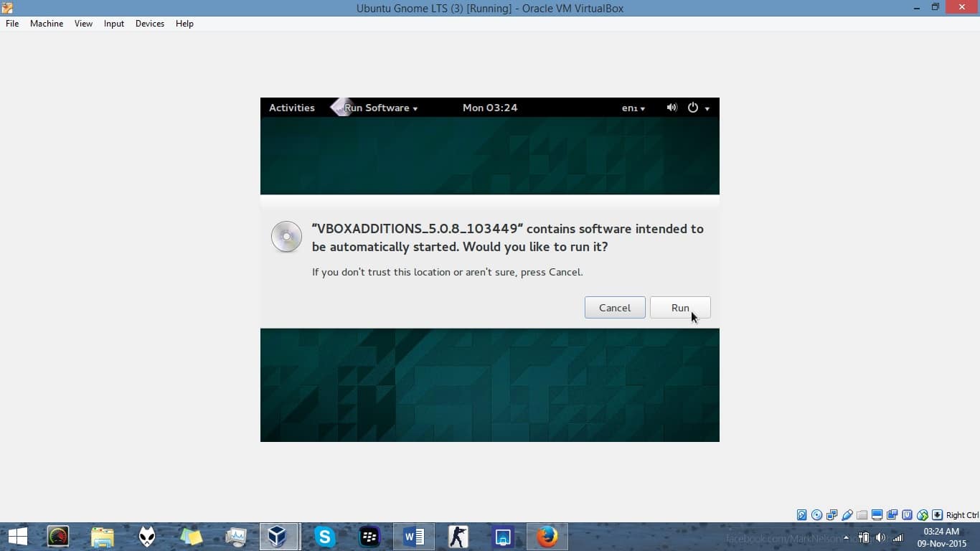Screen dimensions: 980x551
Task: Click the USB devices status icon
Action: (847, 515)
